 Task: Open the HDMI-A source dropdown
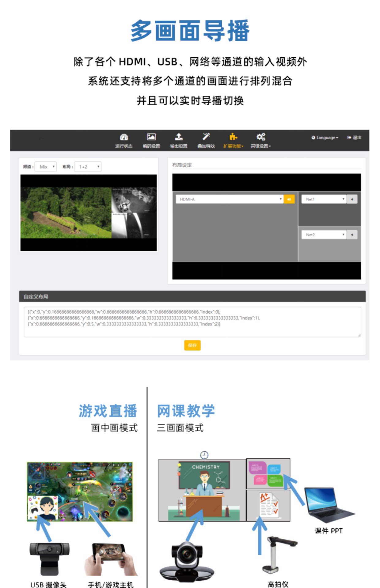(x=230, y=199)
